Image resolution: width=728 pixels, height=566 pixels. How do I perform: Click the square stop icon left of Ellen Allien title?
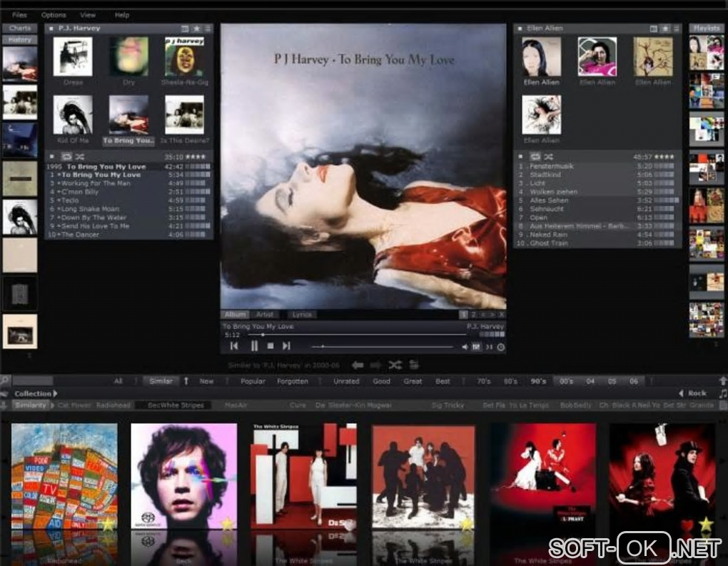[520, 29]
